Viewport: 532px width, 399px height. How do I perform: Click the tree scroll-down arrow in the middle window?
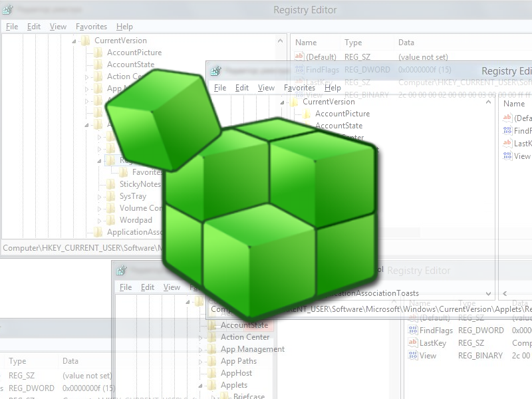click(489, 293)
